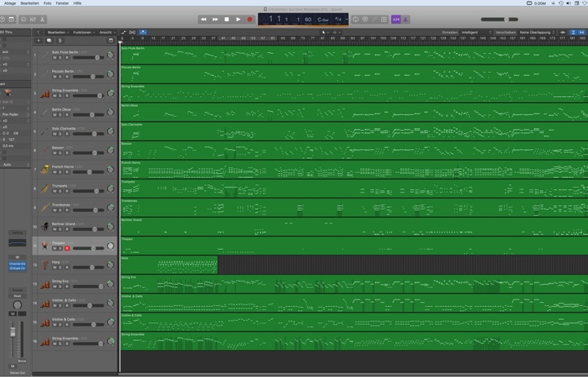Click the Trumpets instrument icon

pos(45,188)
